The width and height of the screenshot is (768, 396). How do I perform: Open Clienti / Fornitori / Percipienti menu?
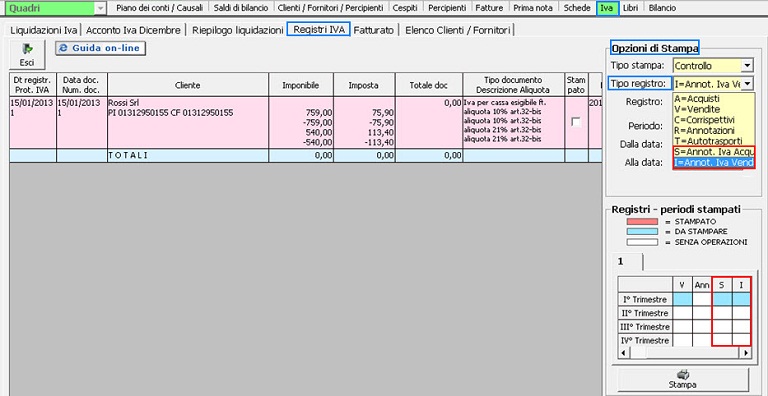tap(330, 8)
